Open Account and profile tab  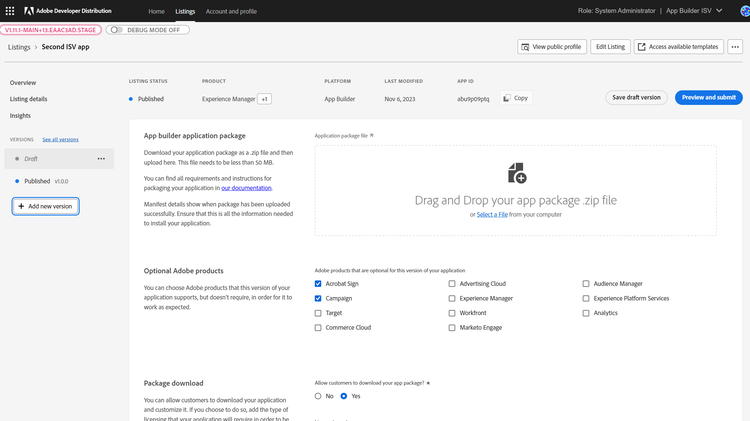pos(231,11)
